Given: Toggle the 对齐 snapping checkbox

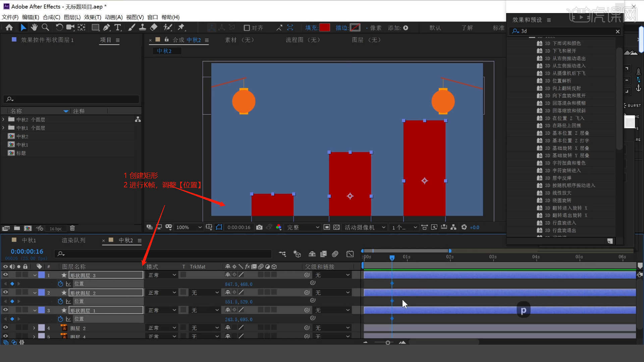Looking at the screenshot, I should tap(247, 28).
